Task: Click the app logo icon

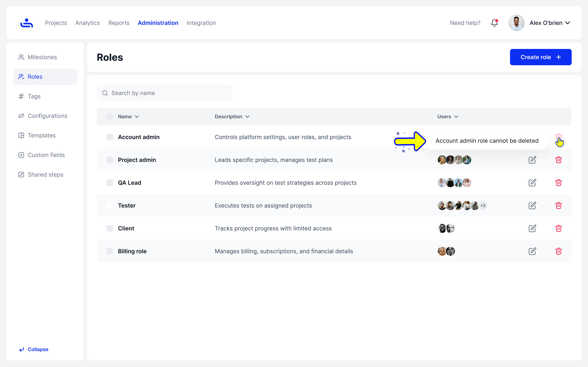Action: pos(27,23)
